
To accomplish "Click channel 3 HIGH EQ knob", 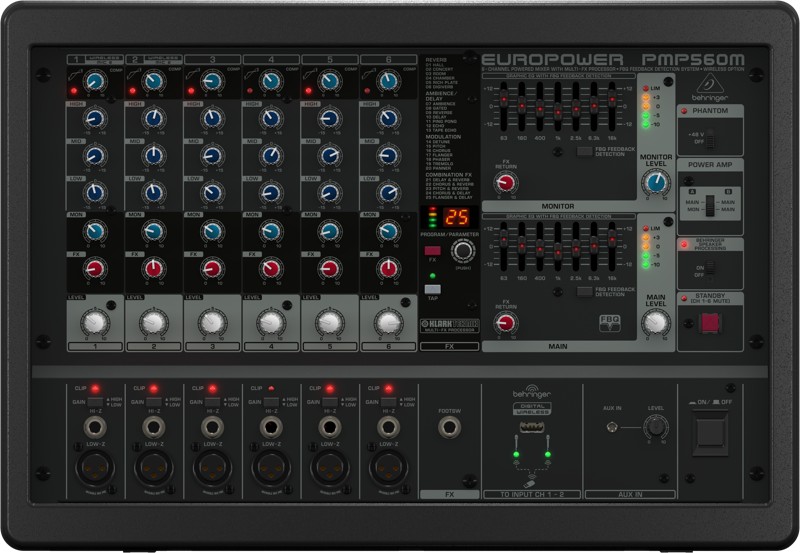I will (212, 120).
